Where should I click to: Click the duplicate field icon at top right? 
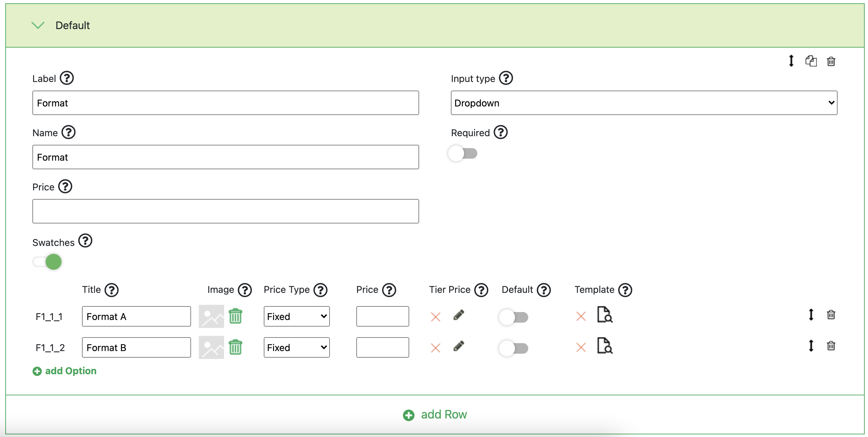(811, 61)
